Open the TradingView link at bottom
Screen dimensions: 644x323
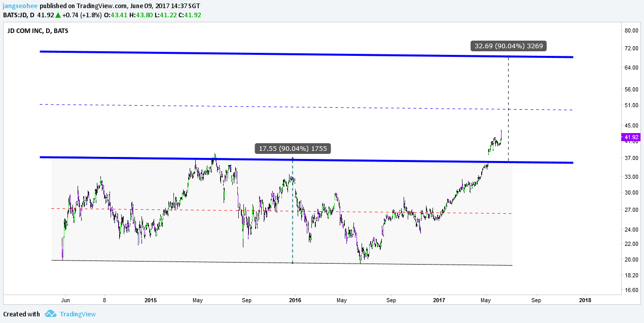[78, 314]
